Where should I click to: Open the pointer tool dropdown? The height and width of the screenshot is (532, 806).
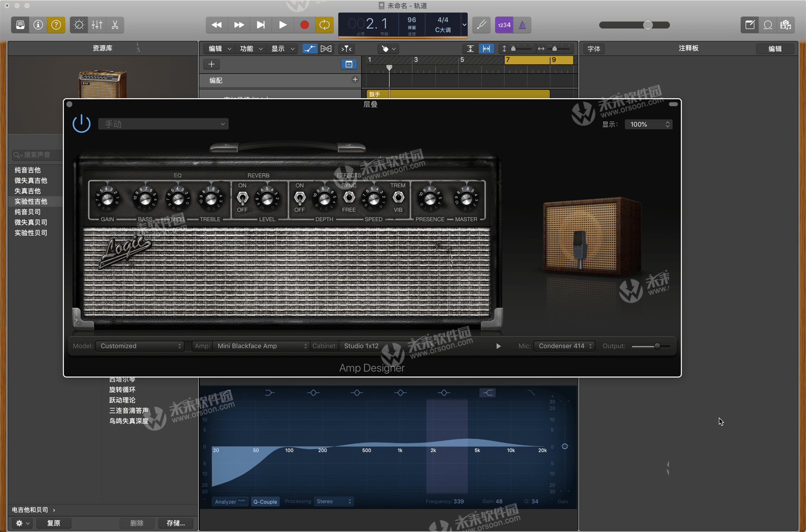click(x=389, y=49)
